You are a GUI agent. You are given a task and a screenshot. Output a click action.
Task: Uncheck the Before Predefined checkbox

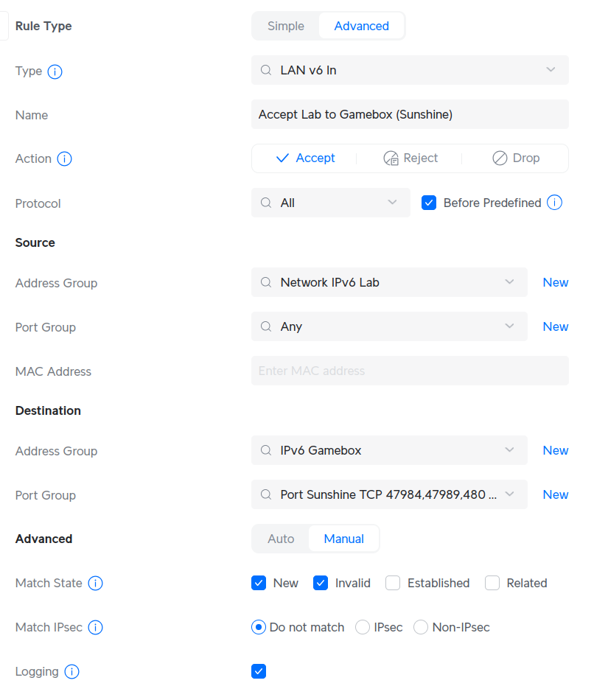[x=429, y=202]
